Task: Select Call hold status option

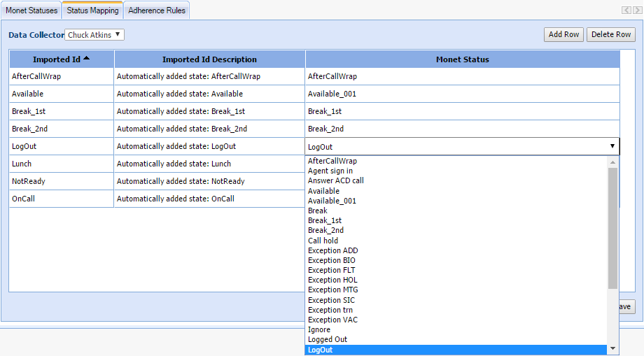Action: point(323,241)
